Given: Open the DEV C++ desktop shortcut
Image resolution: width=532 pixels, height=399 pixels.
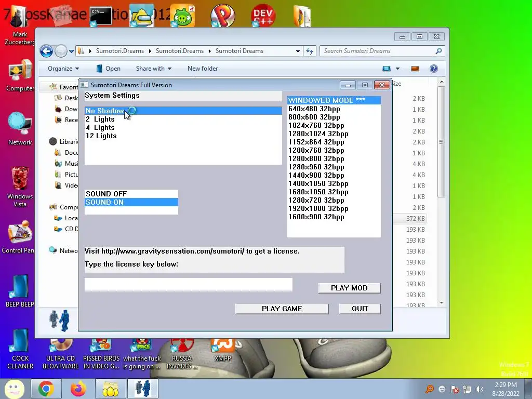Looking at the screenshot, I should point(263,16).
